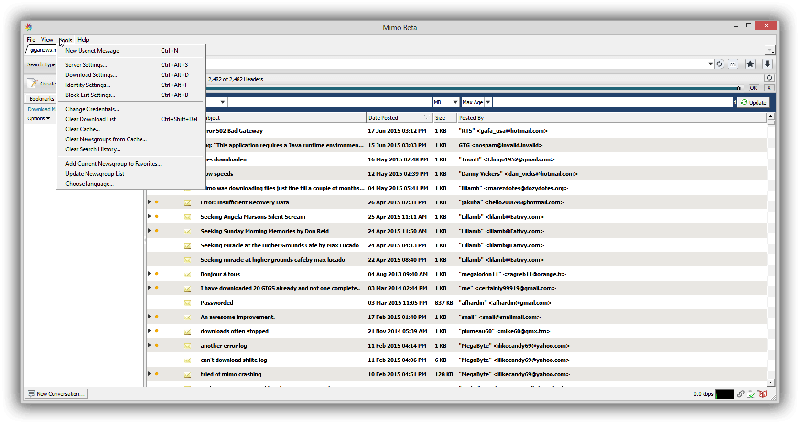This screenshot has width=800, height=424.
Task: Sort by the Size column header
Action: pyautogui.click(x=444, y=118)
